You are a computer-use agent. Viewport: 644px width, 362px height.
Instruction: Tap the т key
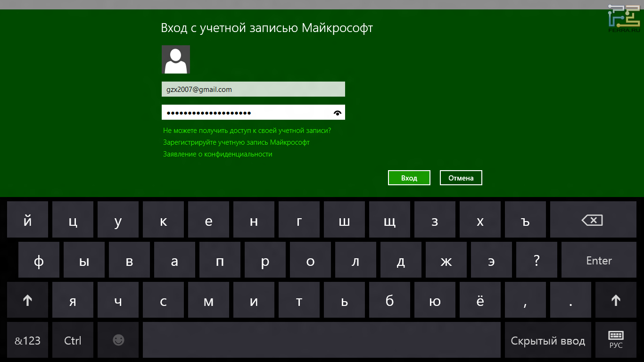(299, 300)
